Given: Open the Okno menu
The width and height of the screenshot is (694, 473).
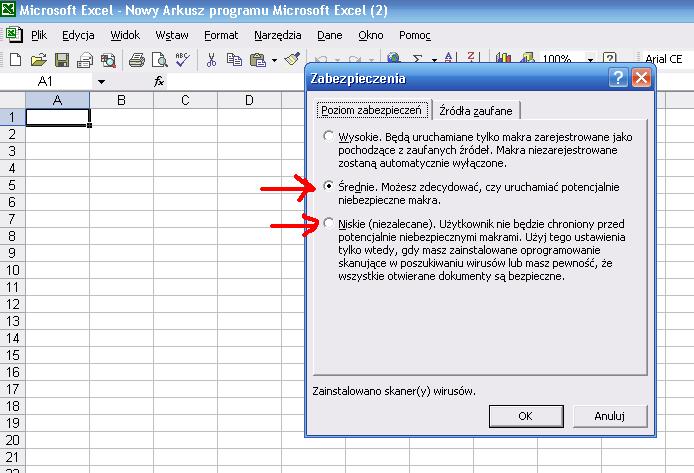Looking at the screenshot, I should tap(371, 35).
